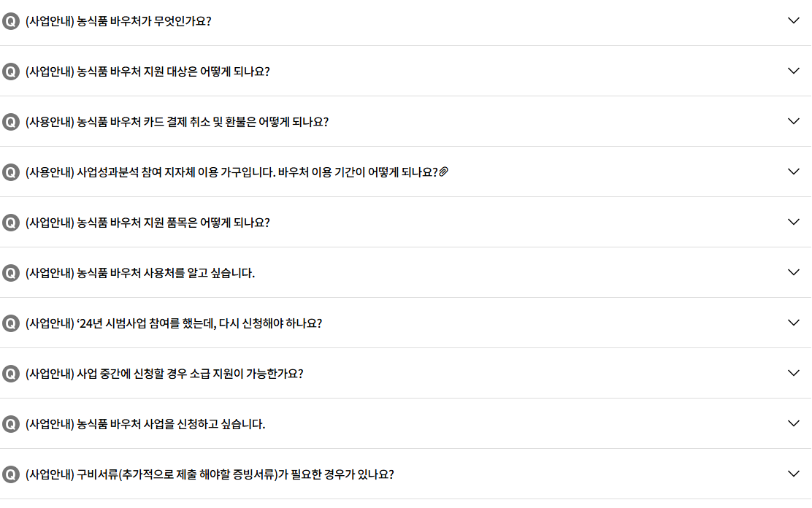This screenshot has width=812, height=508.
Task: Expand the 바우처 이용 기간 answer with the chevron
Action: (794, 172)
